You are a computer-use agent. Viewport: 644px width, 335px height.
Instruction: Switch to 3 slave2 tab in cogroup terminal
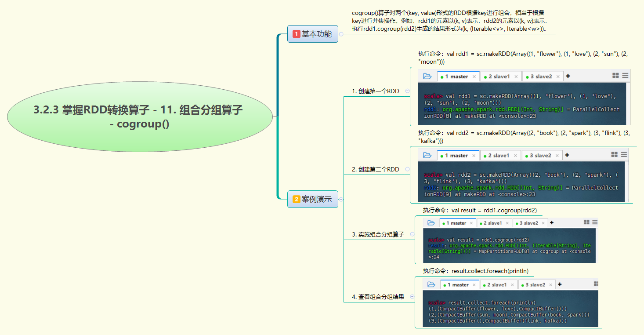(530, 223)
